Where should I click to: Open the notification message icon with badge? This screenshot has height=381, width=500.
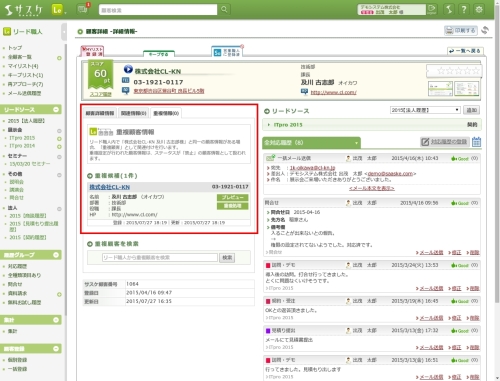coord(82,9)
